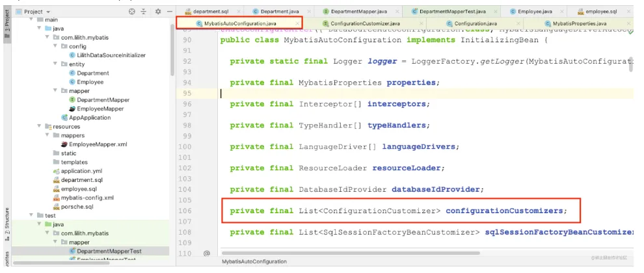Click the MybatisAutoConfiguration breadcrumb at bottom
The width and height of the screenshot is (644, 273).
tap(254, 261)
